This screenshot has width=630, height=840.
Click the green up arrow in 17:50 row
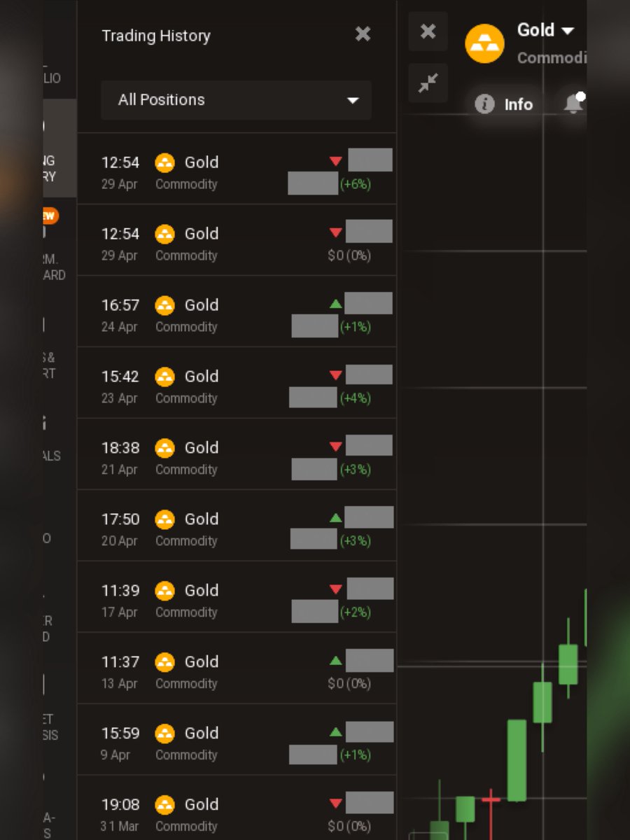335,519
